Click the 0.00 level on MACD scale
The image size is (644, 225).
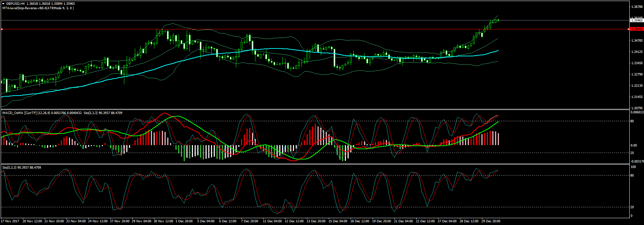coord(633,145)
